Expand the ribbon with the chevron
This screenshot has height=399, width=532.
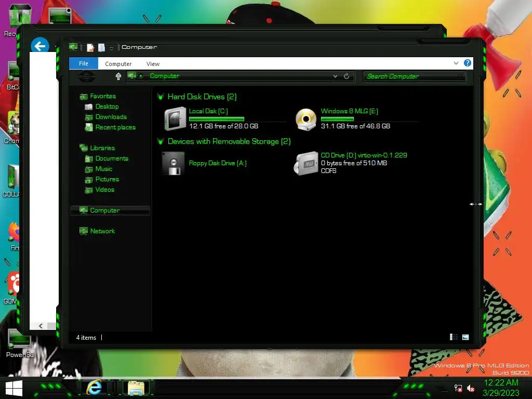(456, 63)
